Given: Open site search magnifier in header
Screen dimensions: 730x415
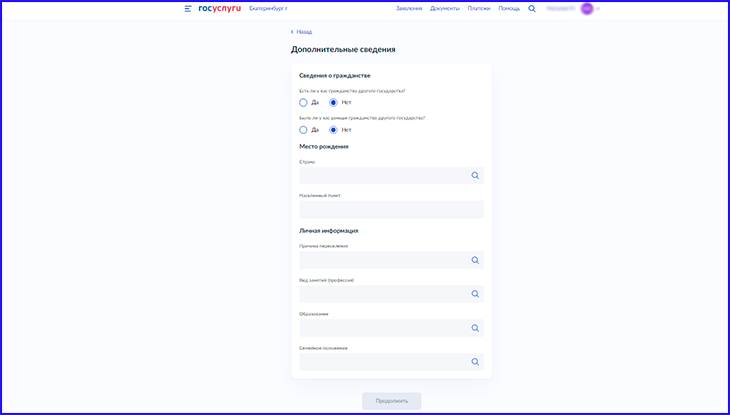Looking at the screenshot, I should [532, 8].
